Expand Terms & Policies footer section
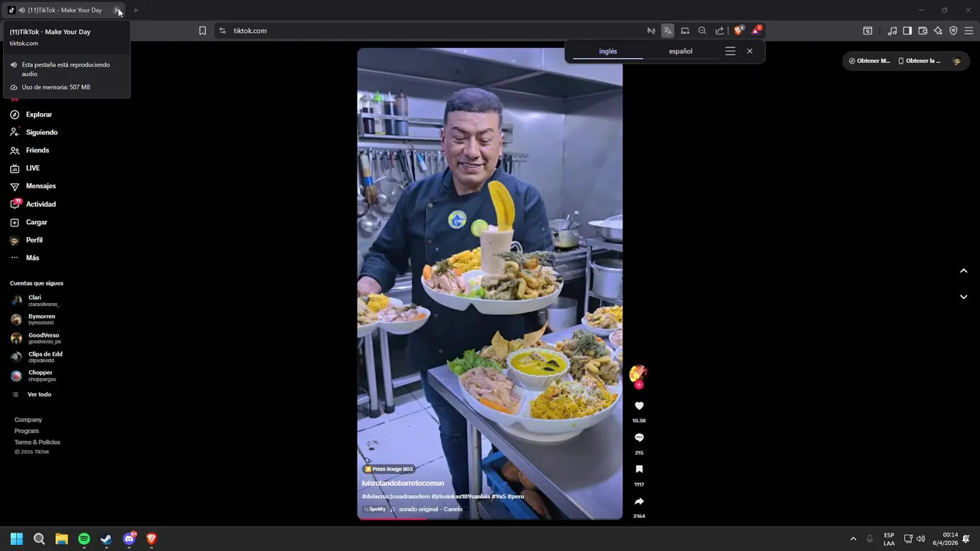 pos(38,442)
